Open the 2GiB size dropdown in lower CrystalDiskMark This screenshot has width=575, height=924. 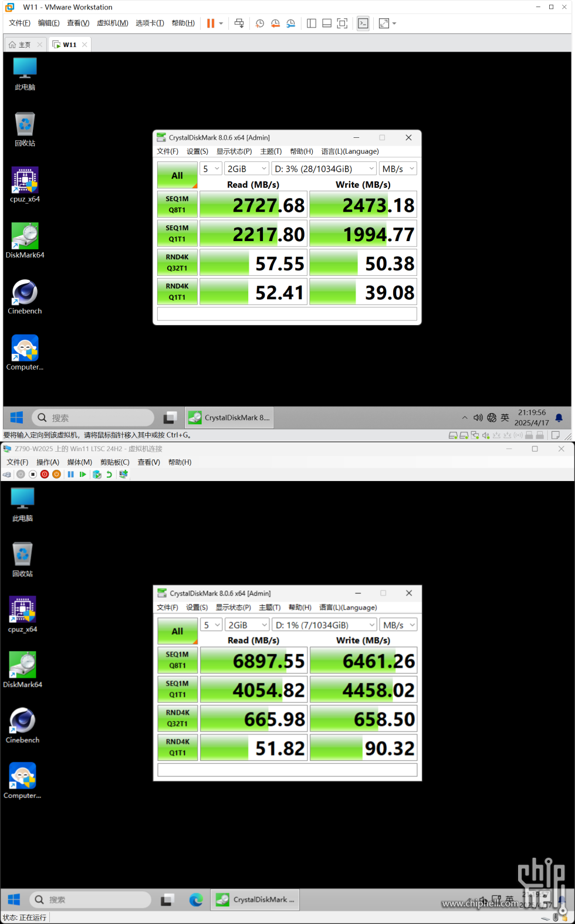248,625
